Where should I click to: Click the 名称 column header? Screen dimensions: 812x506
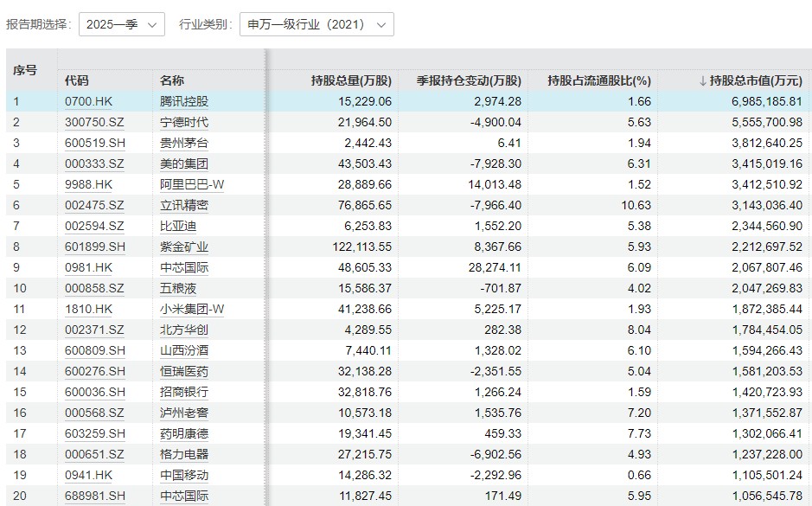172,80
